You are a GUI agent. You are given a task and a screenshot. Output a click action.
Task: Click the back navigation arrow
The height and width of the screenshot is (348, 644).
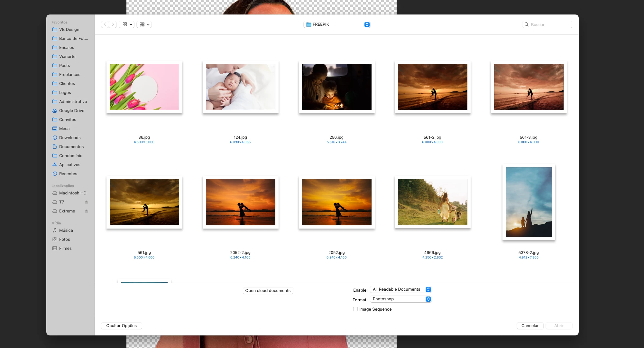[x=105, y=24]
